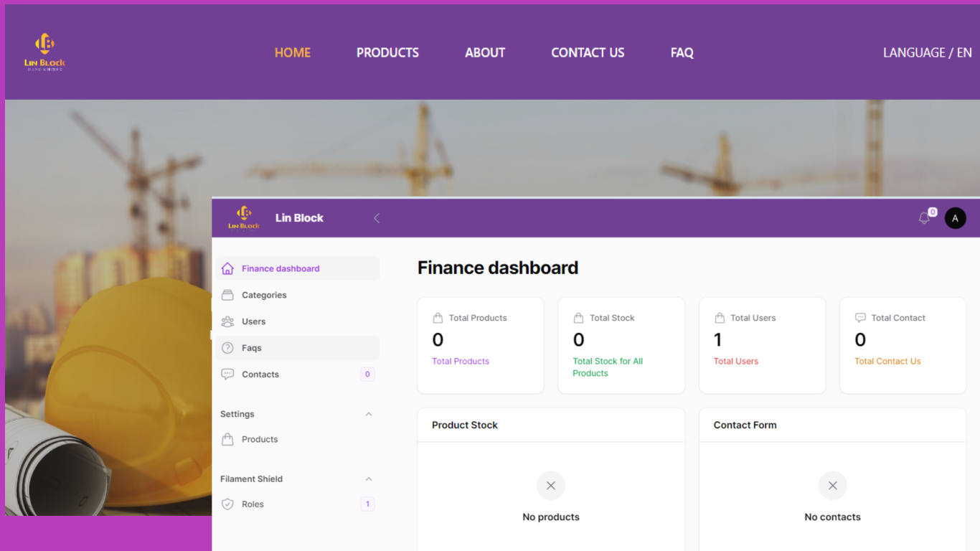The width and height of the screenshot is (980, 551).
Task: Click the Finance dashboard page heading
Action: click(498, 268)
